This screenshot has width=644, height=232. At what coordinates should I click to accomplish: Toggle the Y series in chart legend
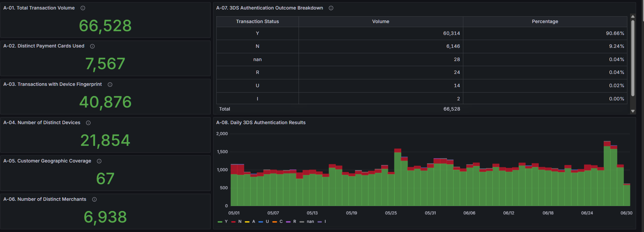pos(226,221)
